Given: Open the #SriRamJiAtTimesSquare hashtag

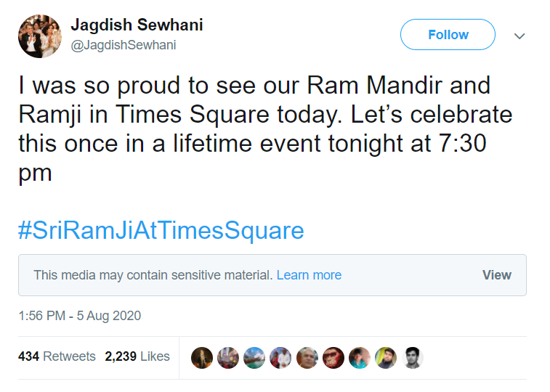Looking at the screenshot, I should [x=161, y=231].
